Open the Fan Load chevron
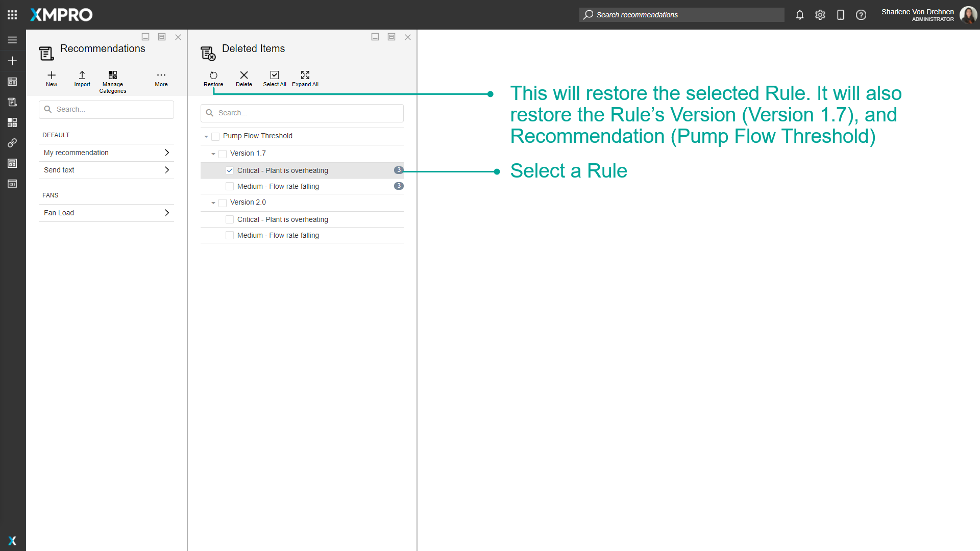This screenshot has height=551, width=980. (x=167, y=213)
